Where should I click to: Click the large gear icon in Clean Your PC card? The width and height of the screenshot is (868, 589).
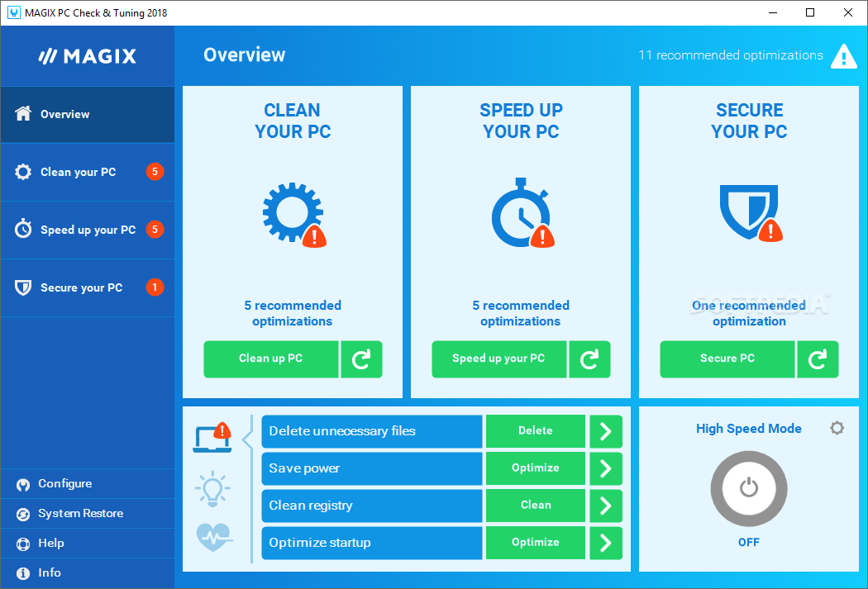click(x=293, y=213)
